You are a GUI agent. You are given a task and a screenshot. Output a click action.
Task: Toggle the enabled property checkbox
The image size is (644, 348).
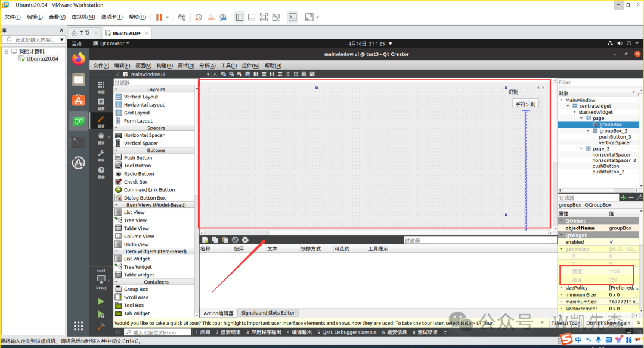point(611,242)
